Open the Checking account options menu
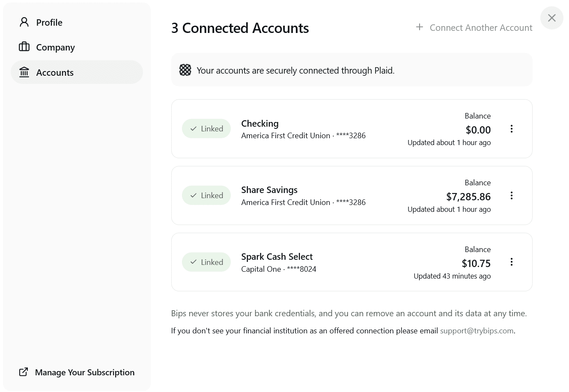The width and height of the screenshot is (569, 392). 511,129
